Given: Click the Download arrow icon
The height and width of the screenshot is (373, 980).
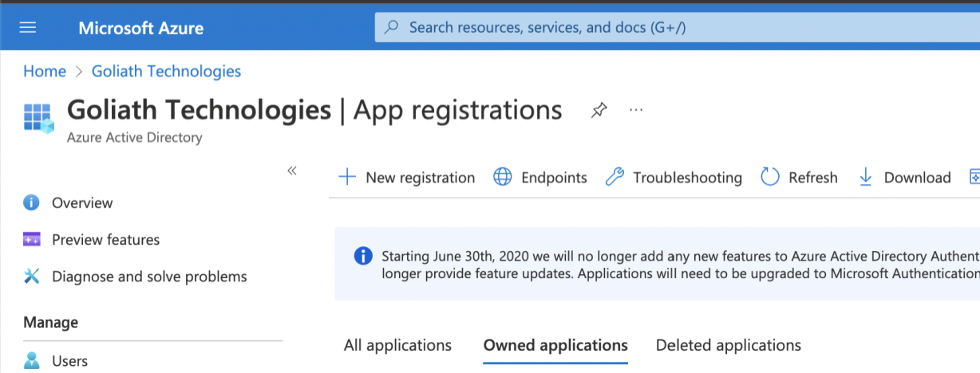Looking at the screenshot, I should click(x=866, y=177).
